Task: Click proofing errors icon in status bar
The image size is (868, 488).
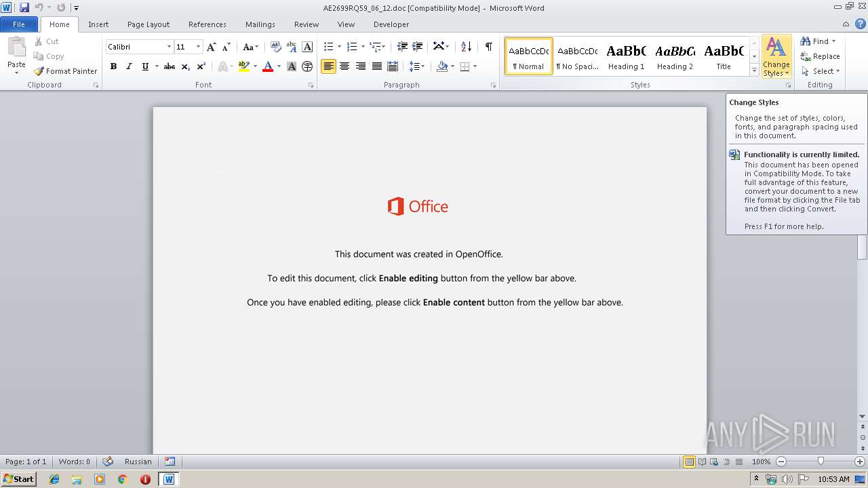Action: click(x=107, y=462)
